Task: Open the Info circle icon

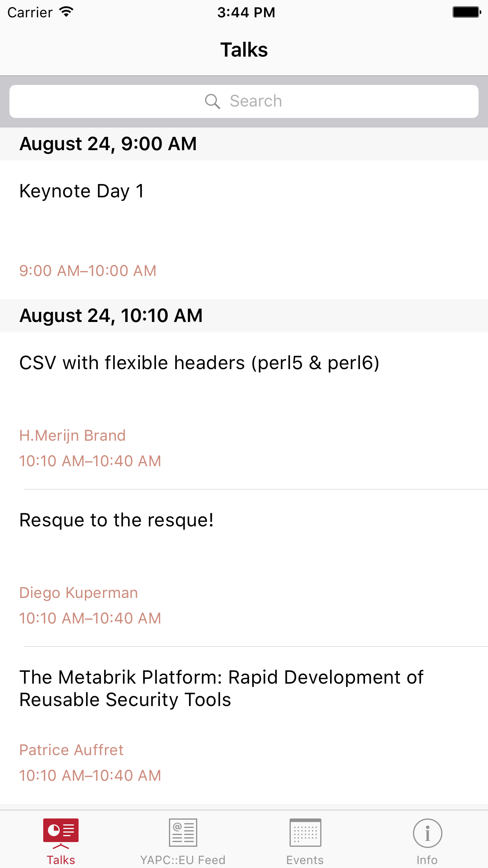Action: (x=427, y=833)
